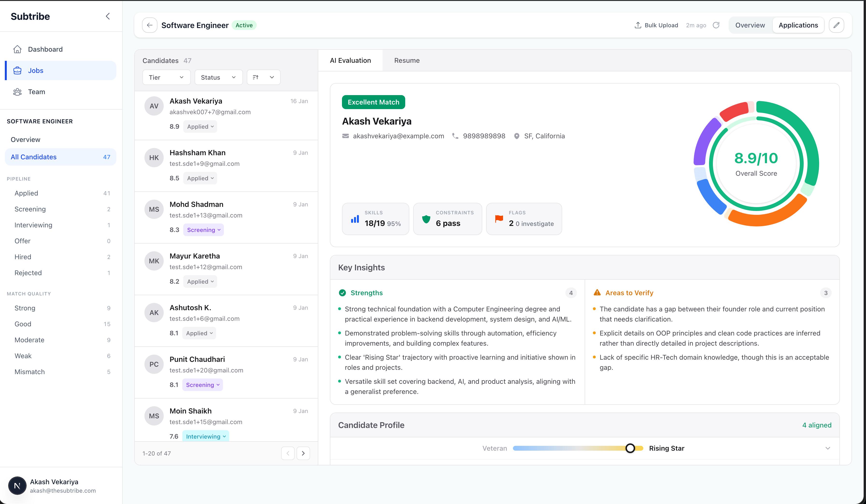
Task: Click the pencil edit icon
Action: click(837, 25)
